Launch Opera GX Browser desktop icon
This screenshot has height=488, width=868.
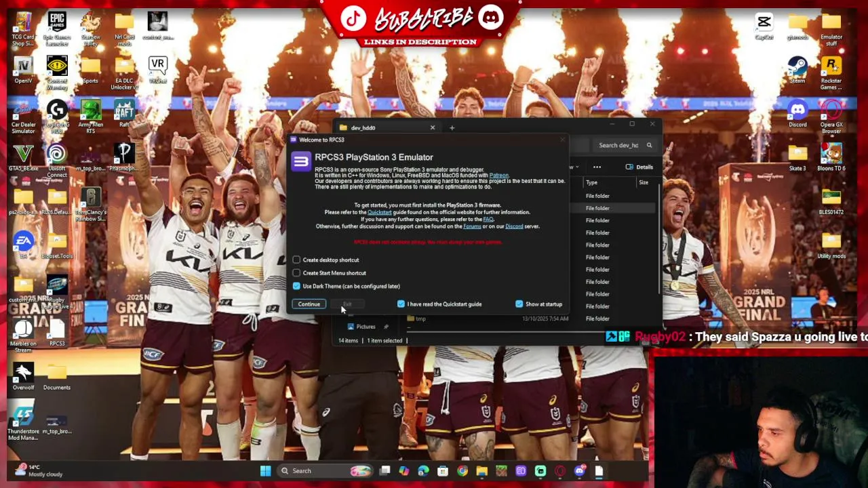[x=831, y=117]
